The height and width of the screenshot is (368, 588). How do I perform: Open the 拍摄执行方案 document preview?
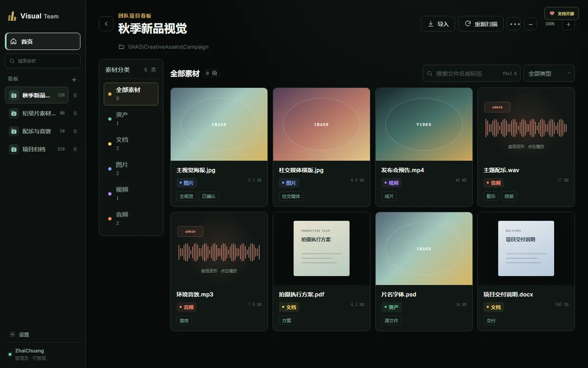click(x=321, y=248)
